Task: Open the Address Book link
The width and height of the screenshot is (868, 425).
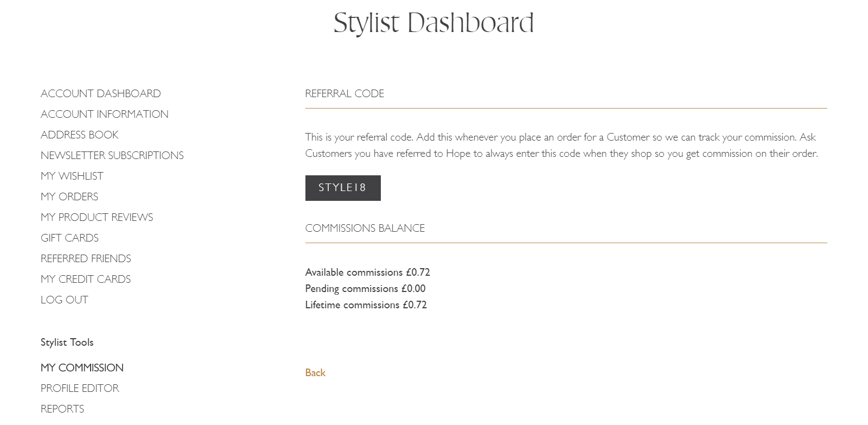Action: coord(79,135)
